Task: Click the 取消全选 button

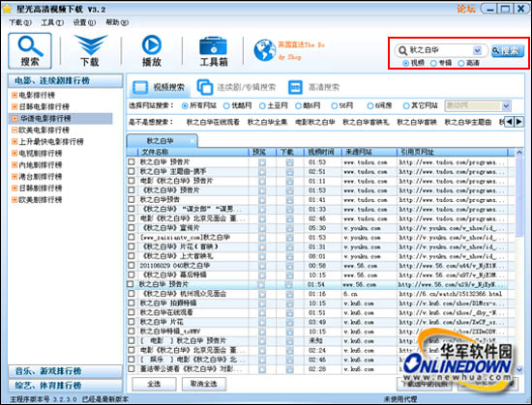Action: tap(203, 384)
